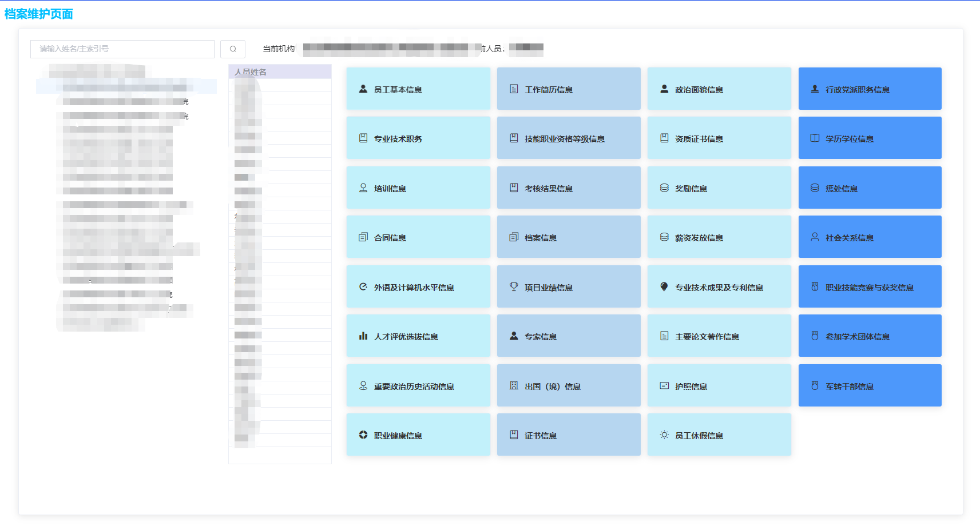
Task: Open 行政党派职务信息 by its label
Action: pos(858,90)
